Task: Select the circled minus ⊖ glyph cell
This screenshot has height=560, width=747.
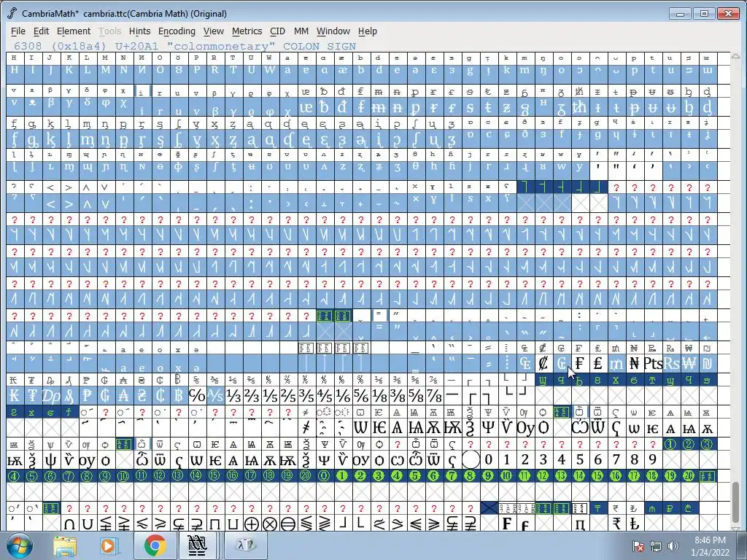Action: pyautogui.click(x=287, y=524)
